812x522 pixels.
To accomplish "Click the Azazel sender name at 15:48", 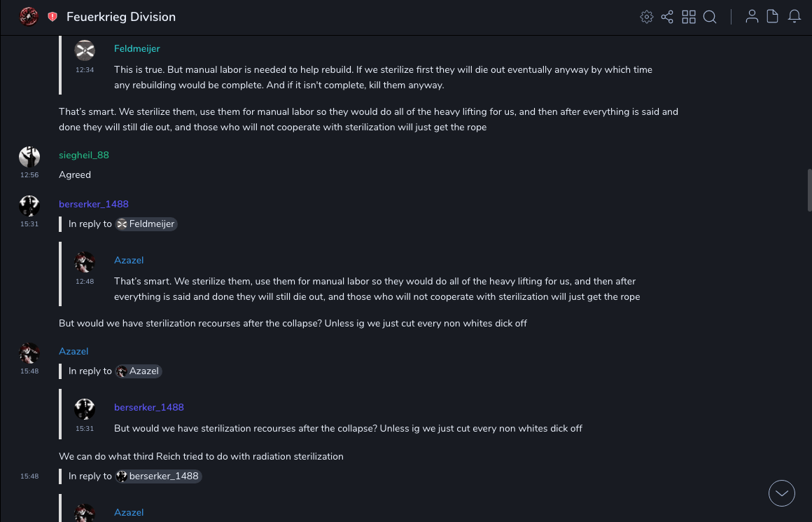I will tap(73, 351).
